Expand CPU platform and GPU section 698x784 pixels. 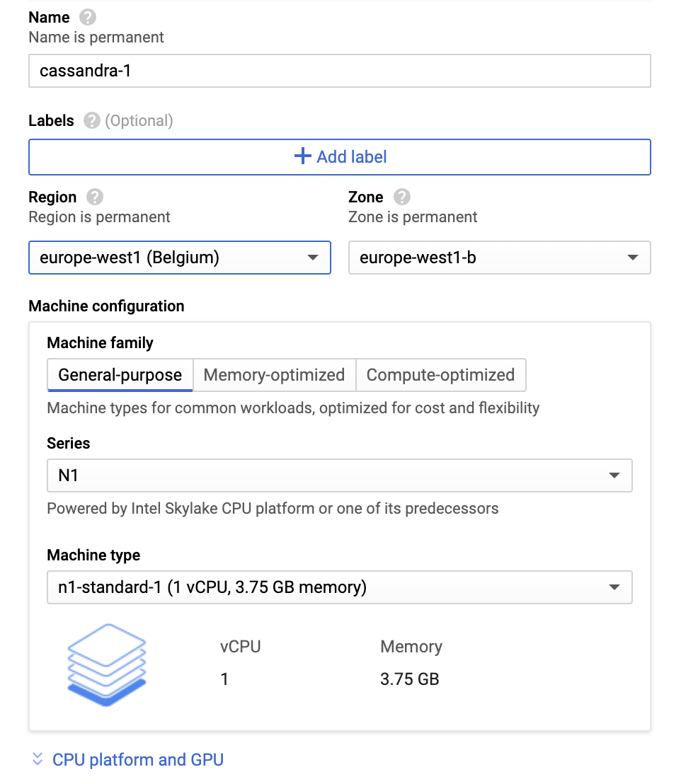pos(138,760)
